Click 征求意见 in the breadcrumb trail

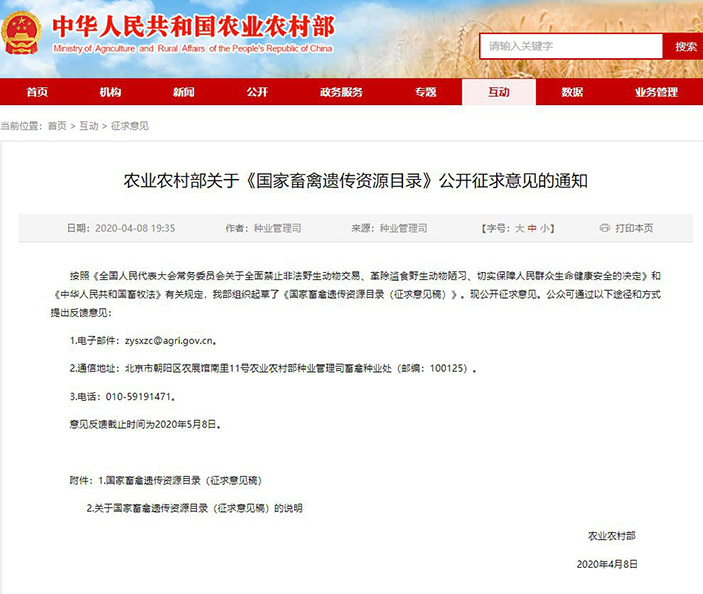[130, 126]
